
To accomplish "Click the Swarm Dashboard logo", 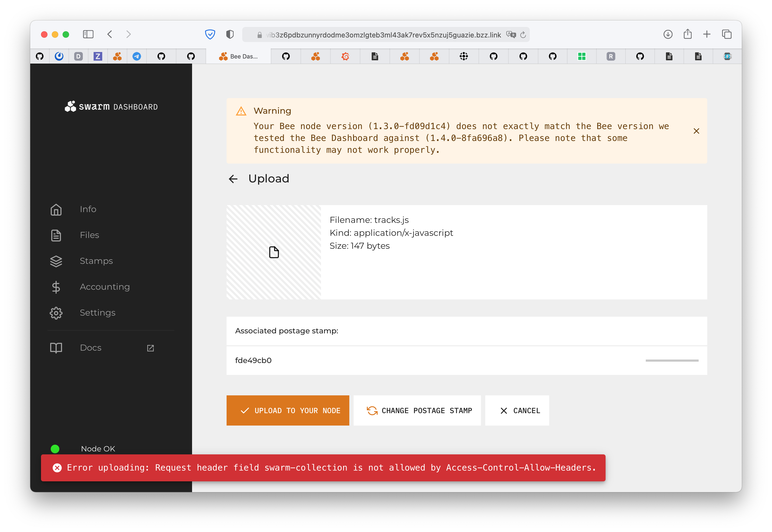I will pyautogui.click(x=111, y=106).
